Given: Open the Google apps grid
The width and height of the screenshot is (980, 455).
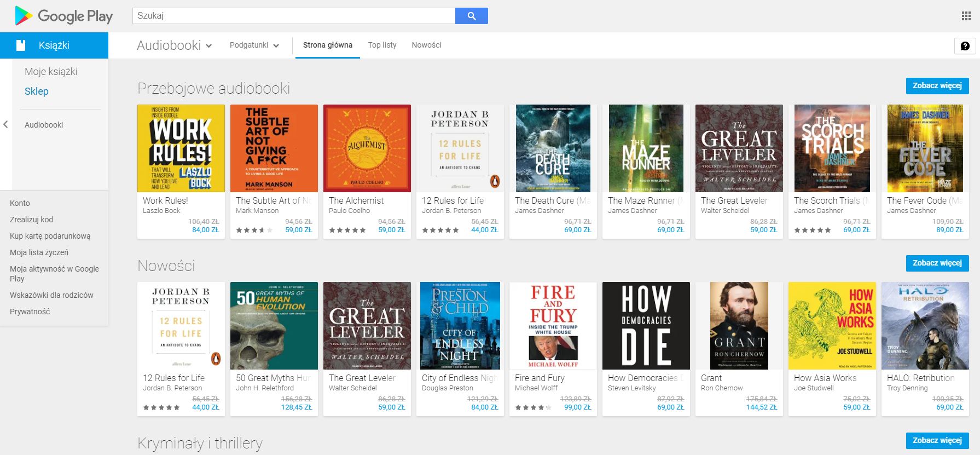Looking at the screenshot, I should [x=966, y=16].
